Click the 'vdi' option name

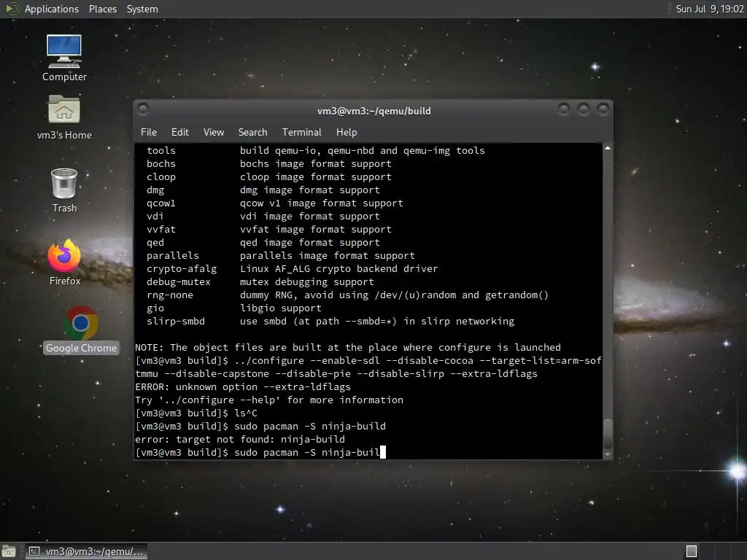(x=155, y=216)
